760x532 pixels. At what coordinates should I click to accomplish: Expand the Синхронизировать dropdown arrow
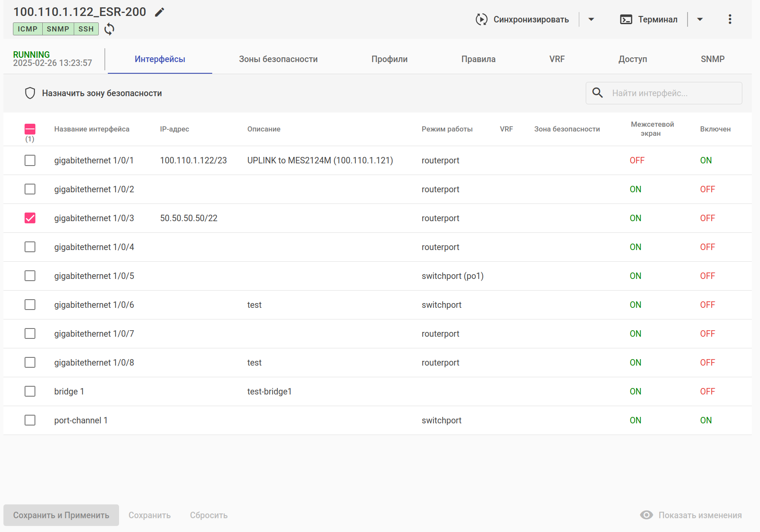coord(591,19)
